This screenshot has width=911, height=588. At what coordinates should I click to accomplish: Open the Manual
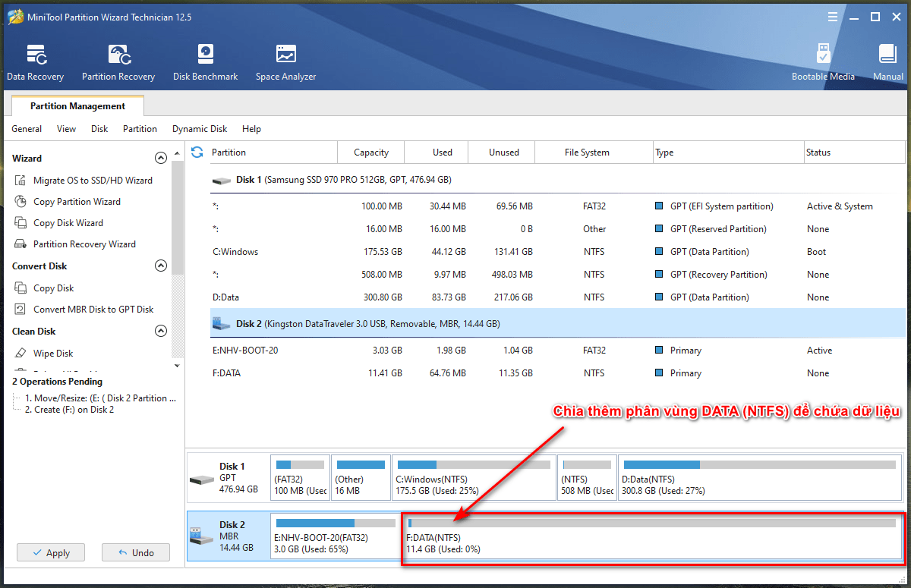[x=887, y=63]
